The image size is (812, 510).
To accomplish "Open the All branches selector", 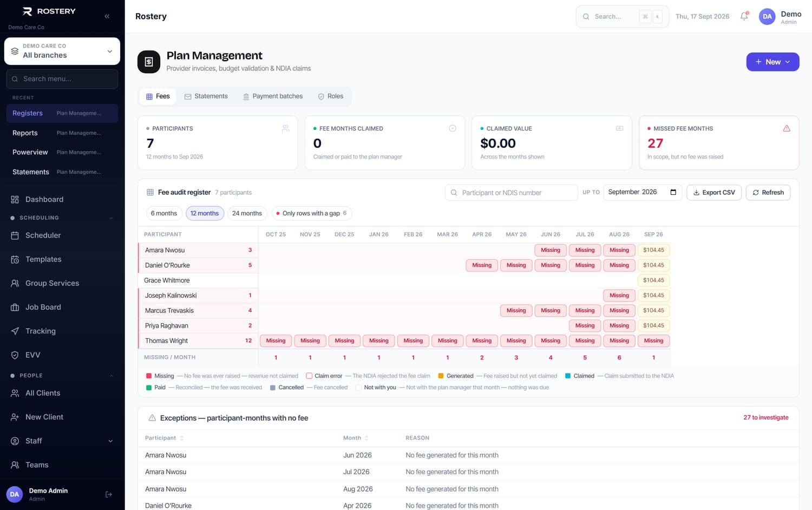I will (x=62, y=51).
